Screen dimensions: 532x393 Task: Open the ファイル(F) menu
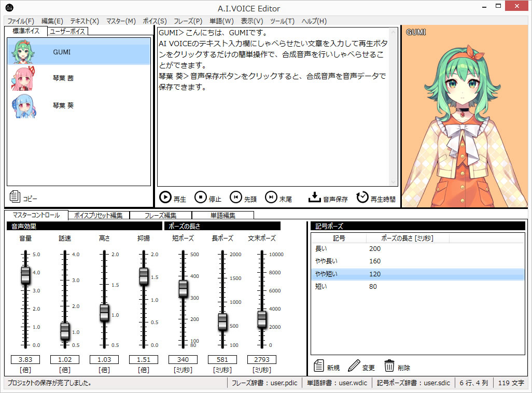[x=21, y=21]
